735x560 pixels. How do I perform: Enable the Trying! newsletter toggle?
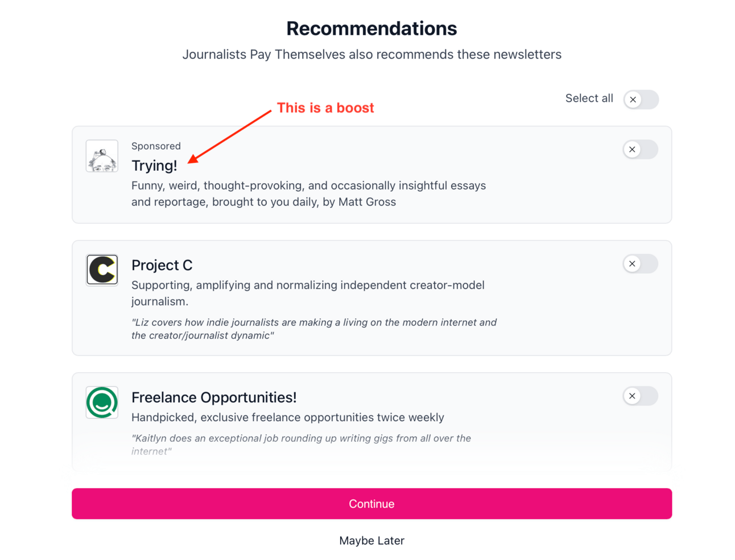(640, 149)
